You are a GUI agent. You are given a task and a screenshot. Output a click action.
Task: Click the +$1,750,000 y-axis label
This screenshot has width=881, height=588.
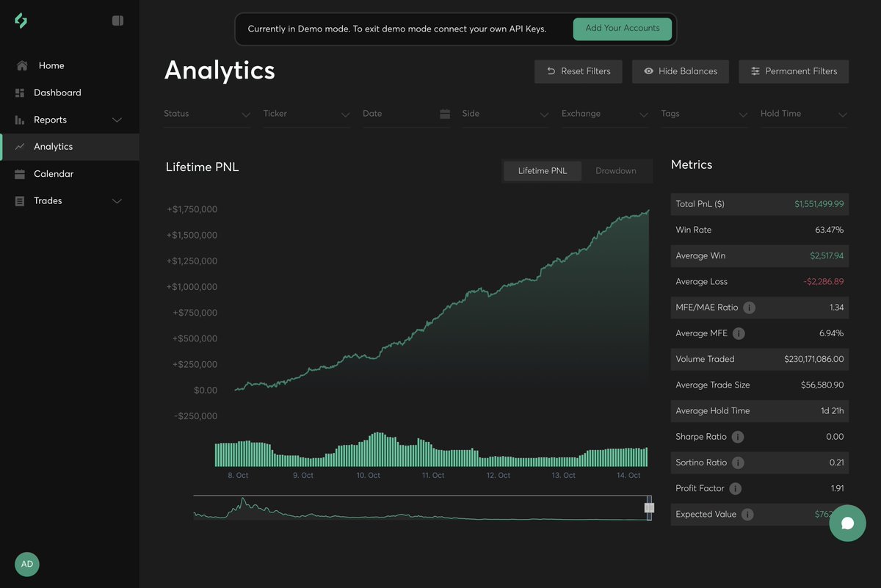[192, 210]
